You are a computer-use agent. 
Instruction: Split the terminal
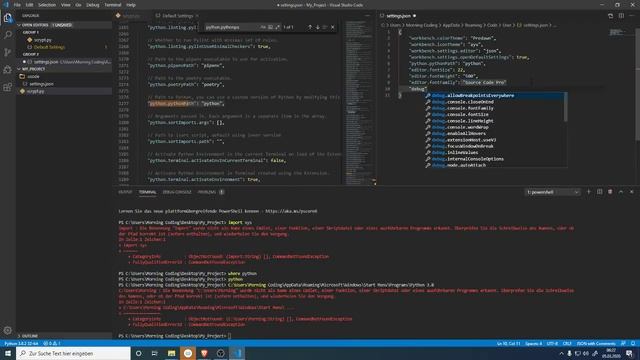(599, 192)
